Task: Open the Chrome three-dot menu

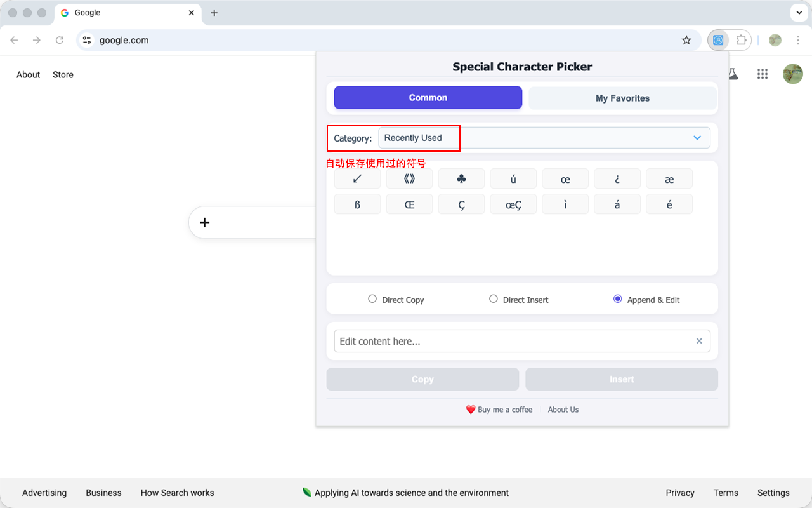Action: (798, 40)
